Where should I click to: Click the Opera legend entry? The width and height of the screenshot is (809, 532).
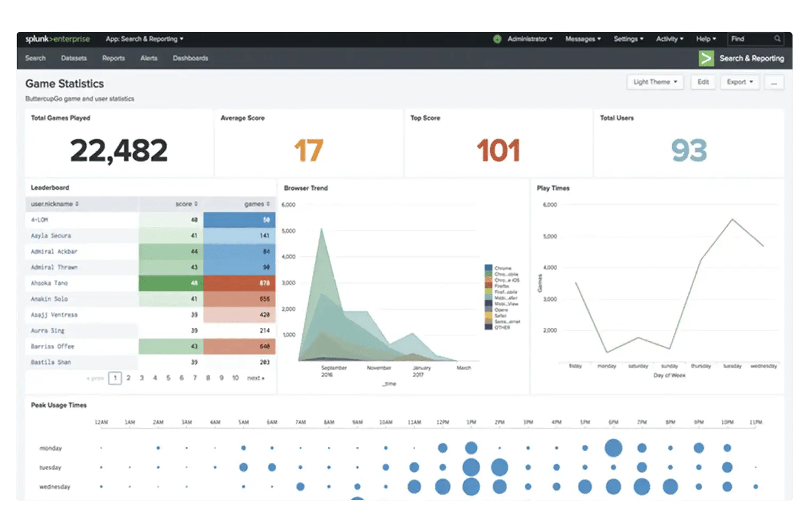(x=502, y=310)
